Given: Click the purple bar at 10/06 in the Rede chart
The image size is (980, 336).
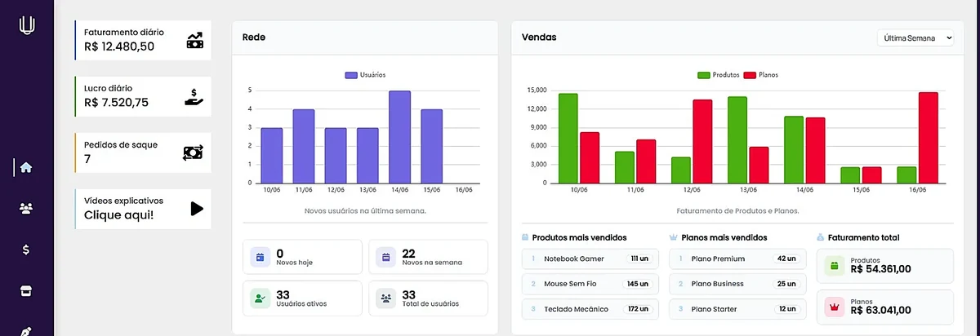Looking at the screenshot, I should click(x=271, y=156).
